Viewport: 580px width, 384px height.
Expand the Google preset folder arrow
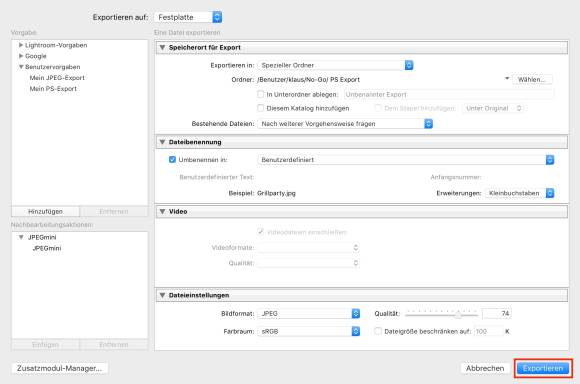point(21,56)
